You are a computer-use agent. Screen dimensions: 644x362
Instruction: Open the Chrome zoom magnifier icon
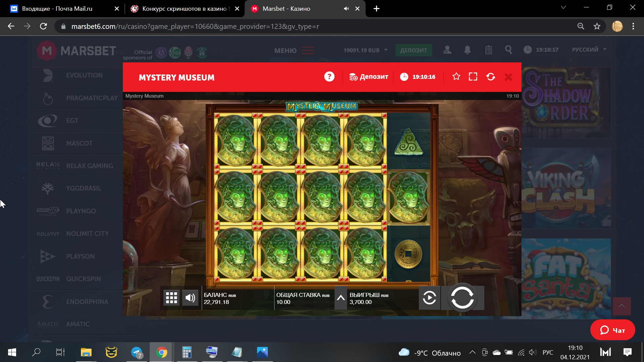(581, 26)
